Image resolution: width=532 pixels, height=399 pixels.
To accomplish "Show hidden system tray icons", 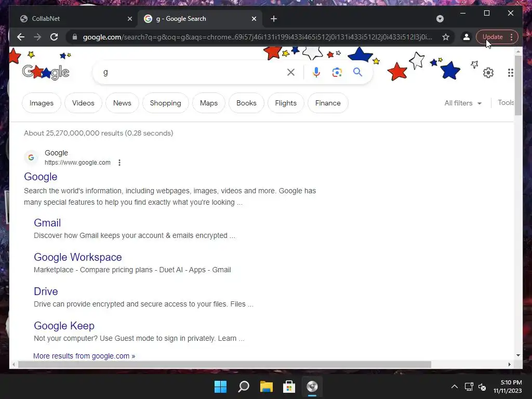I will point(455,387).
